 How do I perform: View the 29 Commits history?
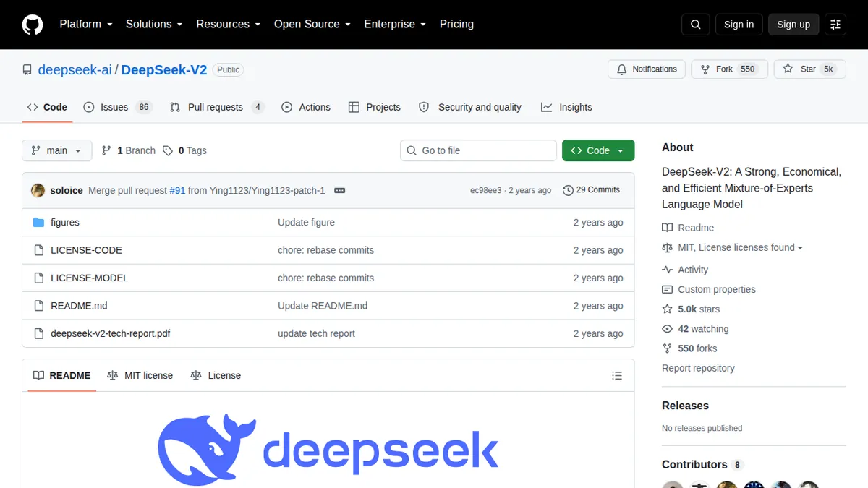point(592,190)
